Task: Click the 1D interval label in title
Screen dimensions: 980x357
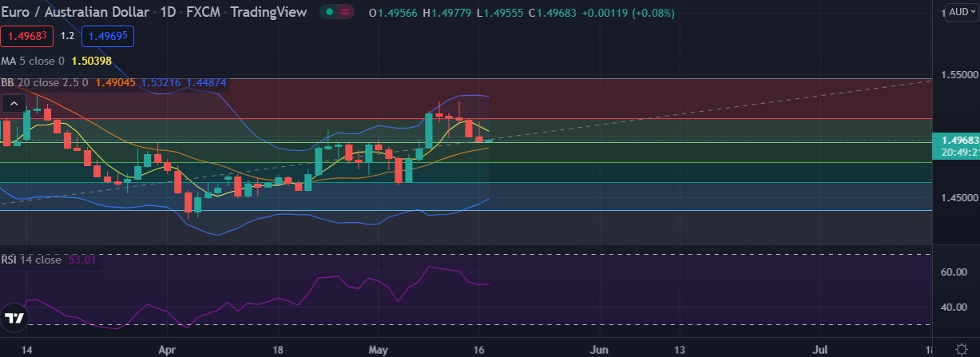Action: [x=169, y=14]
